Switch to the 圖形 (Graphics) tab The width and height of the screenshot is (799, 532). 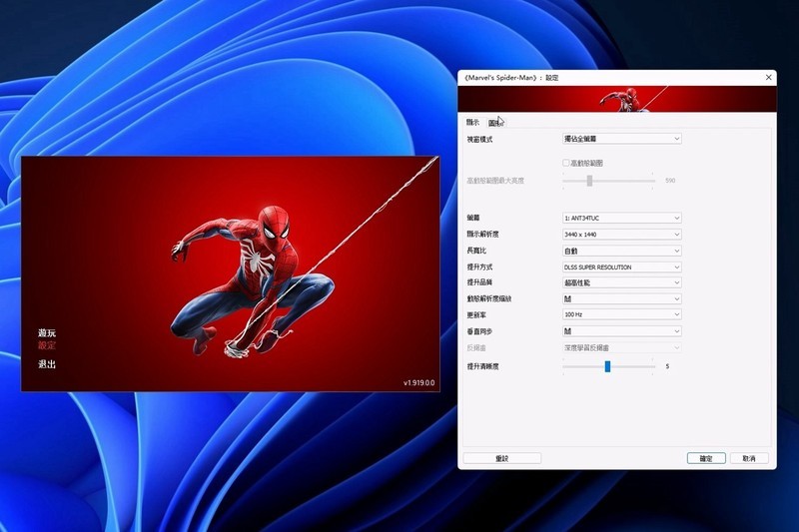pos(495,123)
